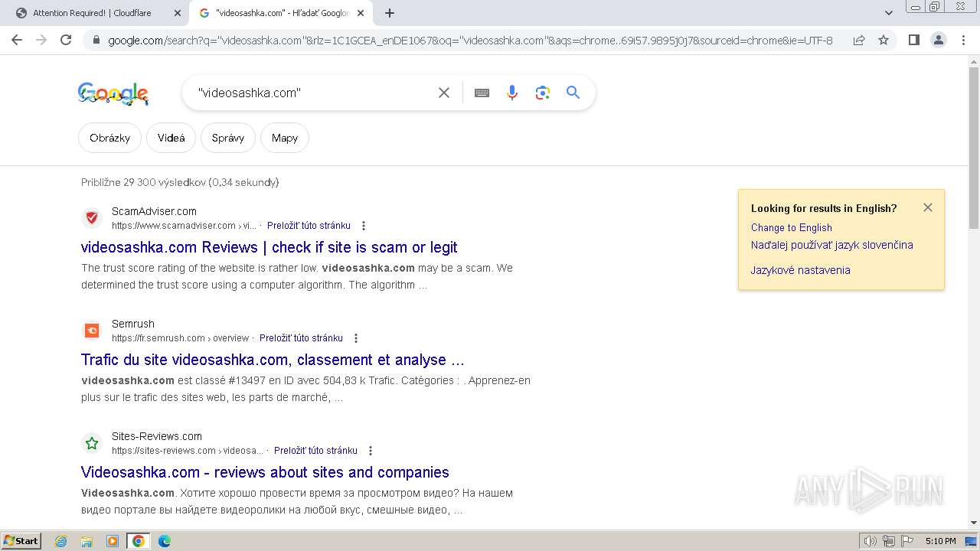Open the on-screen keyboard input tool
Viewport: 980px width, 551px height.
[x=482, y=93]
